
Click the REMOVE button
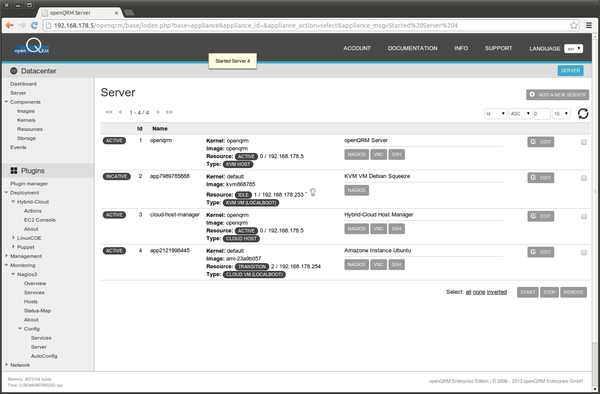tap(573, 292)
